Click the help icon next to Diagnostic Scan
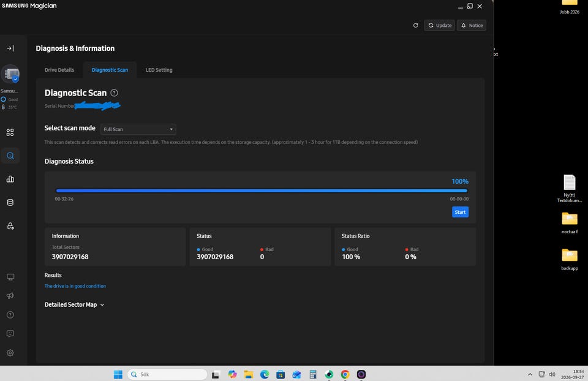The image size is (588, 381). [115, 92]
